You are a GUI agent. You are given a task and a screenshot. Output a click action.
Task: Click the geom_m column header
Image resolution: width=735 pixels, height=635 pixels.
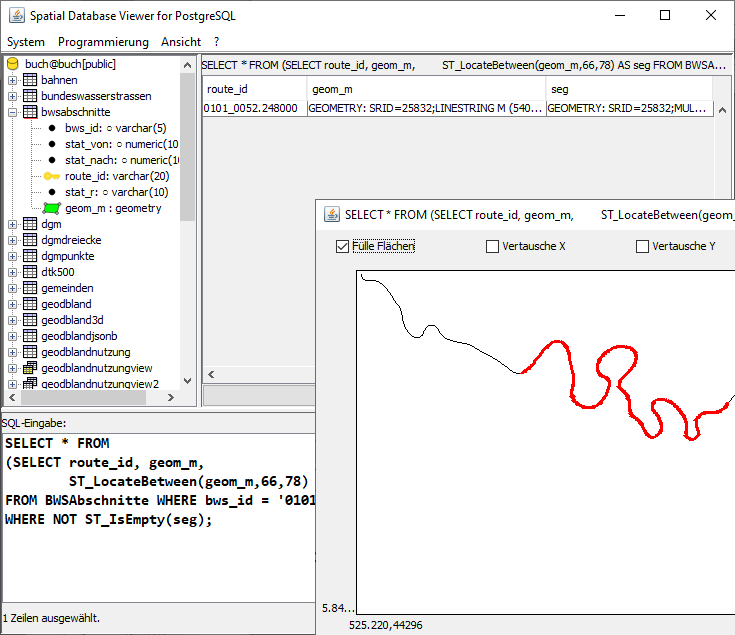click(426, 89)
